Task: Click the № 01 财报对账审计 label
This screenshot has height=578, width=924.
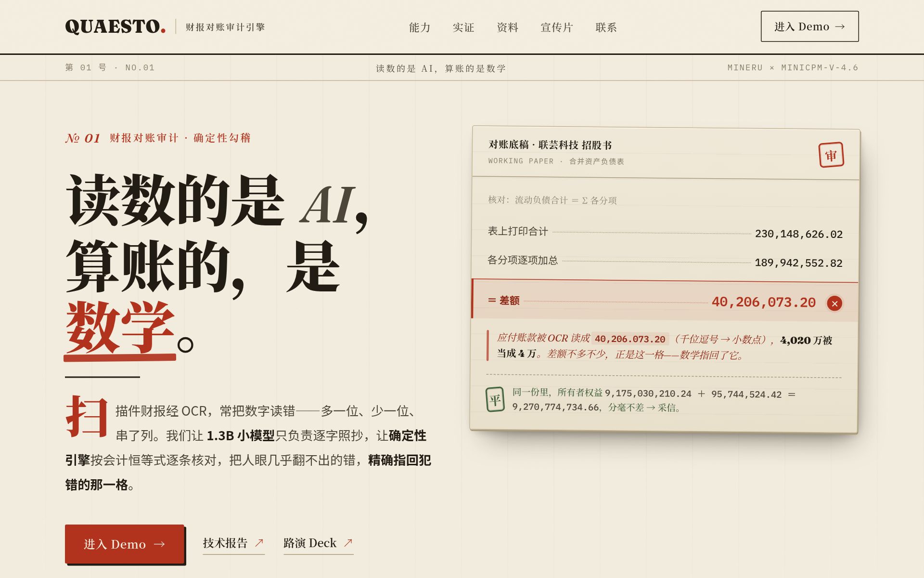Action: [x=158, y=138]
